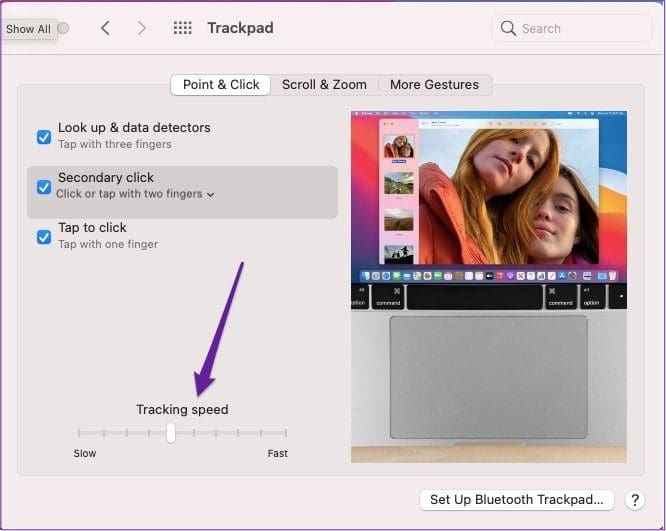Image resolution: width=666 pixels, height=531 pixels.
Task: Select the "Tap with three fingers" text
Action: click(x=115, y=144)
